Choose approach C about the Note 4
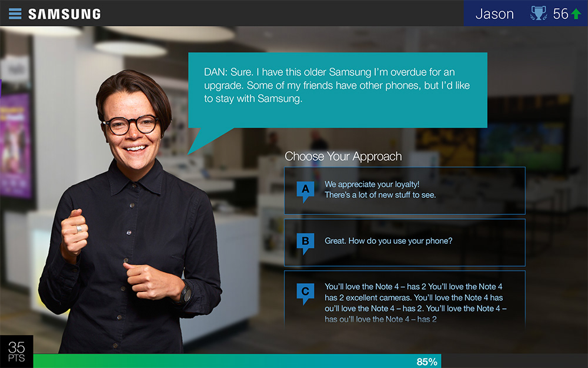Viewport: 588px width, 368px height. [405, 300]
